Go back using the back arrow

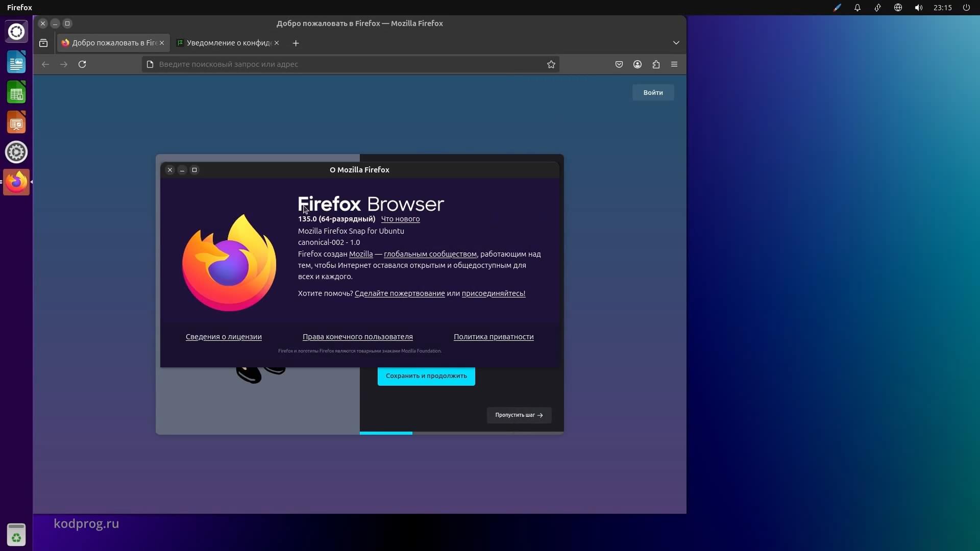point(45,64)
